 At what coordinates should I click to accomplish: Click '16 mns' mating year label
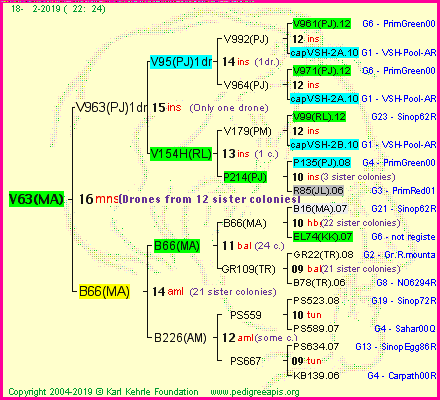[98, 199]
